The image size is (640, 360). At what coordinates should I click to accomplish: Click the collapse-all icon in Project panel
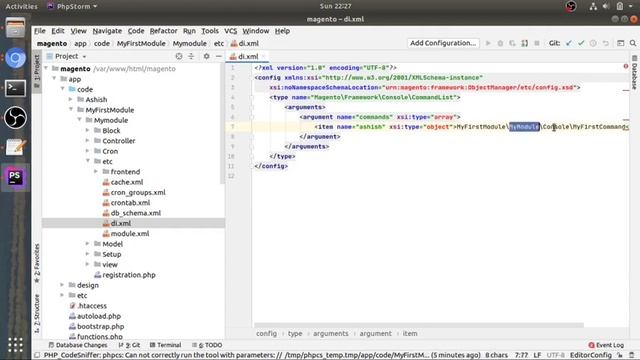point(191,56)
